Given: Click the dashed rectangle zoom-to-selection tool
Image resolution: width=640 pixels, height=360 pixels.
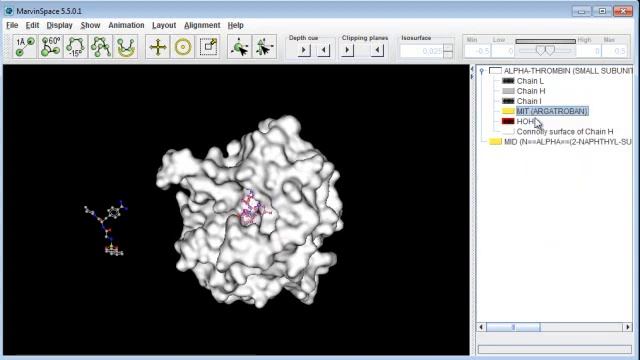Looking at the screenshot, I should [x=208, y=47].
